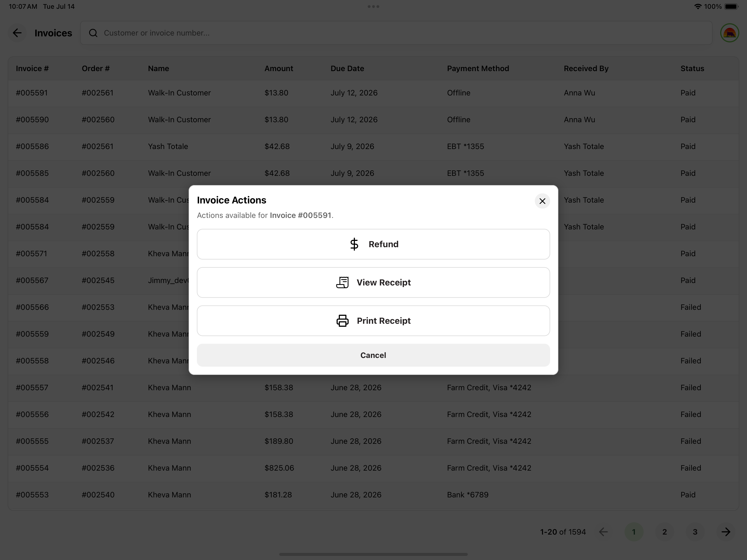Image resolution: width=747 pixels, height=560 pixels.
Task: Click the dollar sign icon on Refund
Action: click(x=354, y=244)
